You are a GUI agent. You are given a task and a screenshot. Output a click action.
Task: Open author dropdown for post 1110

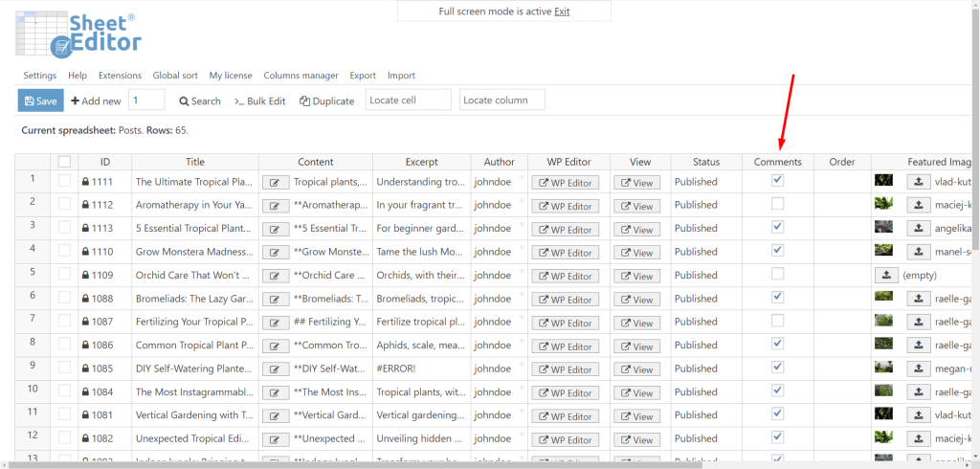[x=520, y=248]
